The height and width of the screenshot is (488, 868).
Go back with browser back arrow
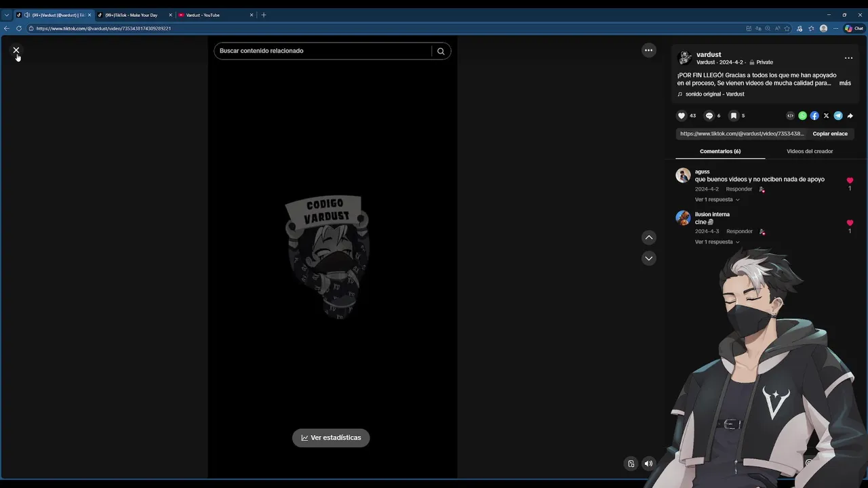click(x=7, y=28)
